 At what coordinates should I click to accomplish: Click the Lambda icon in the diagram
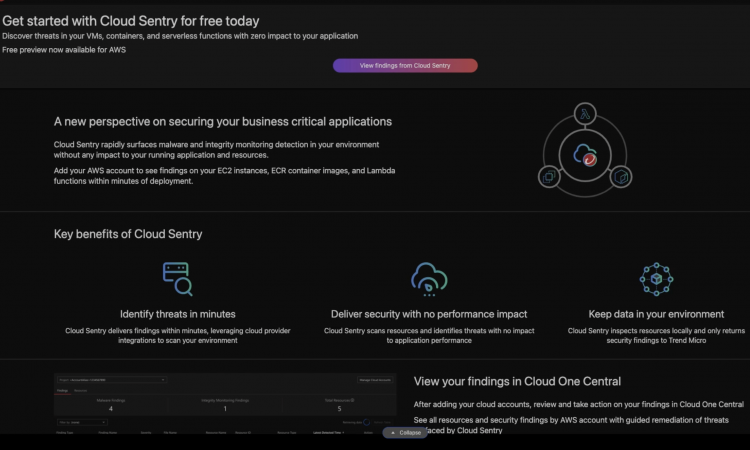coord(584,114)
